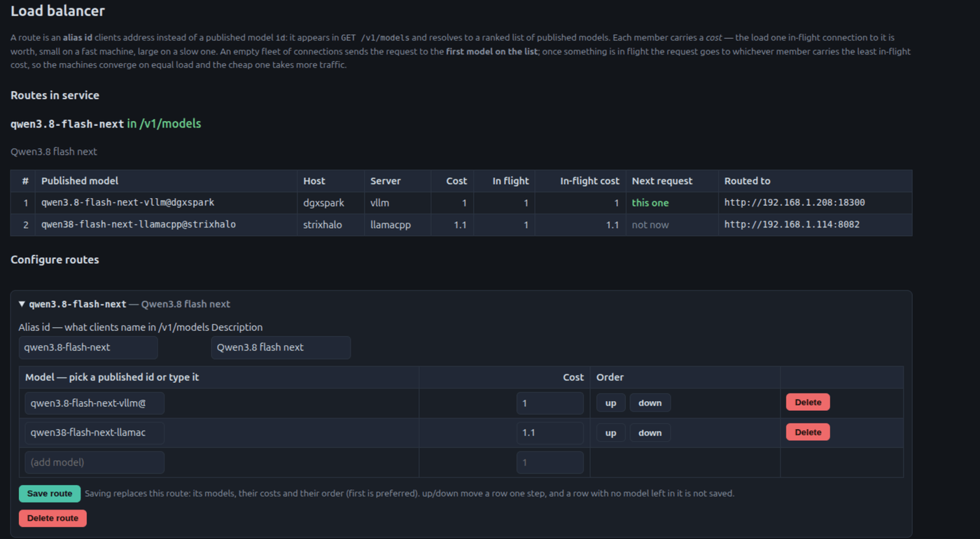Viewport: 980px width, 539px height.
Task: Move the llamacpp model row down
Action: (650, 433)
